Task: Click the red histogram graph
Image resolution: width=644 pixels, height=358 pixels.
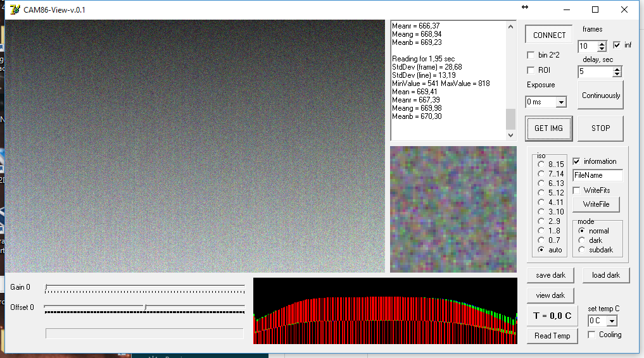Action: pos(385,311)
